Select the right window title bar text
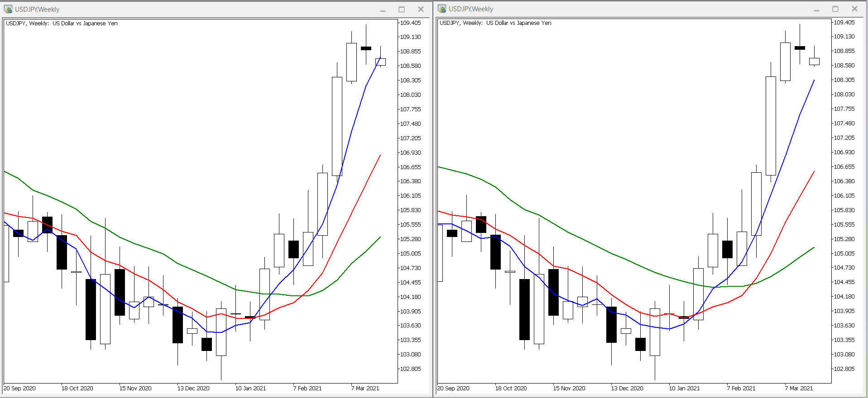The image size is (868, 398). pyautogui.click(x=471, y=9)
